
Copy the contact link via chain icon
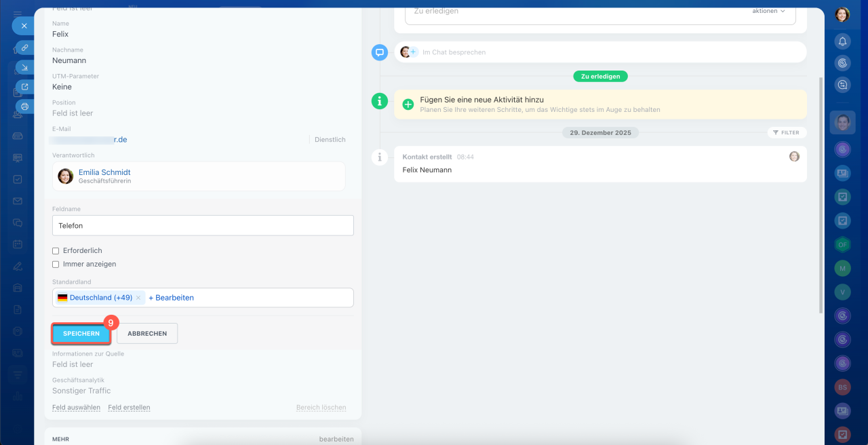coord(24,47)
